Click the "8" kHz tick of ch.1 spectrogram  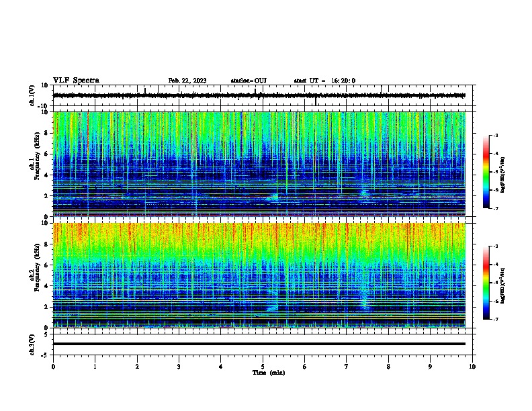point(46,133)
